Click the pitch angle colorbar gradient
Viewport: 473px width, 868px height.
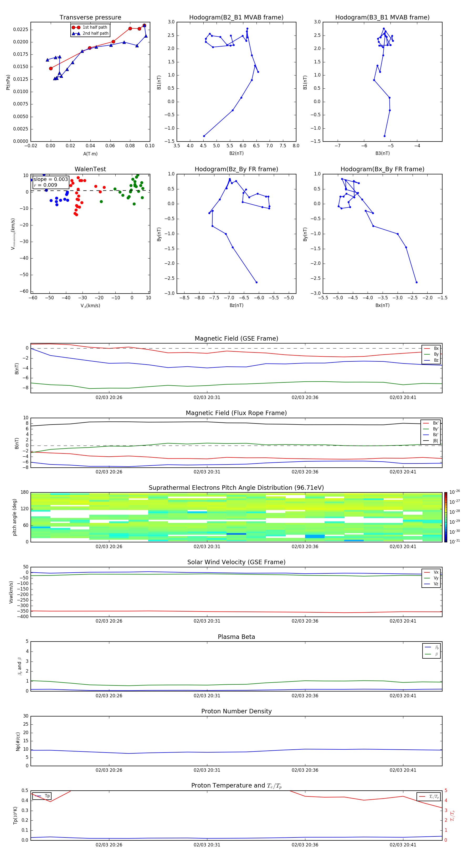click(445, 517)
